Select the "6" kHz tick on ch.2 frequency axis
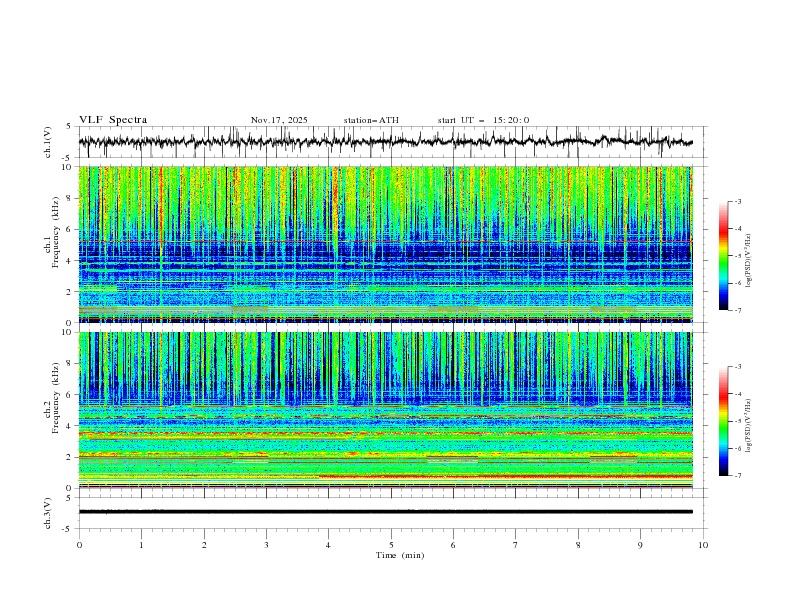Image resolution: width=792 pixels, height=612 pixels. [x=70, y=395]
